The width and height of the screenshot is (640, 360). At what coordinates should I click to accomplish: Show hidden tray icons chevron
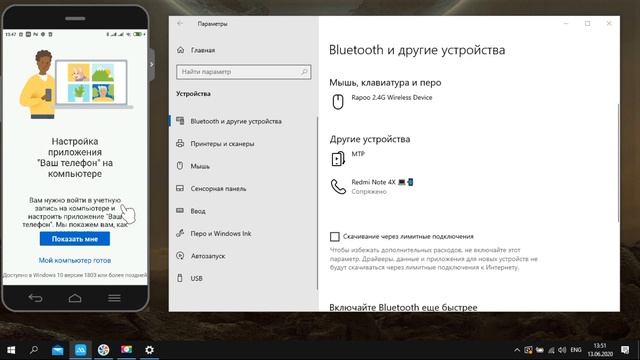pyautogui.click(x=517, y=350)
